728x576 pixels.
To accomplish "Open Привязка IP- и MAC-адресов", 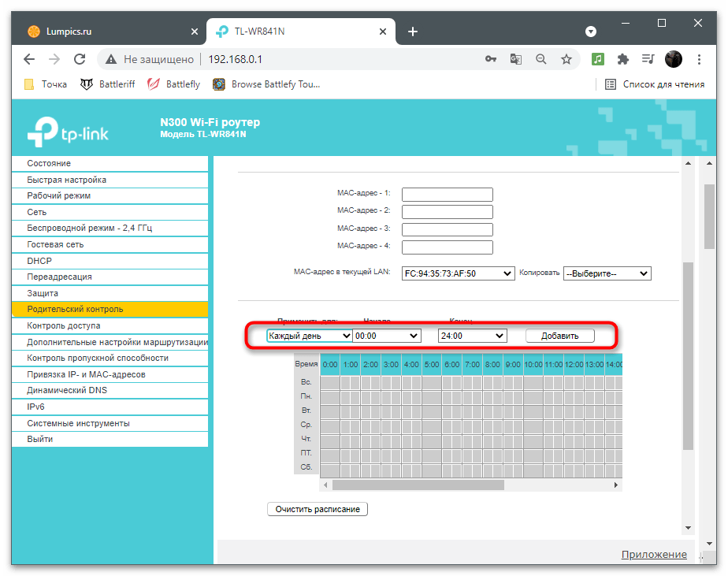I will click(110, 374).
